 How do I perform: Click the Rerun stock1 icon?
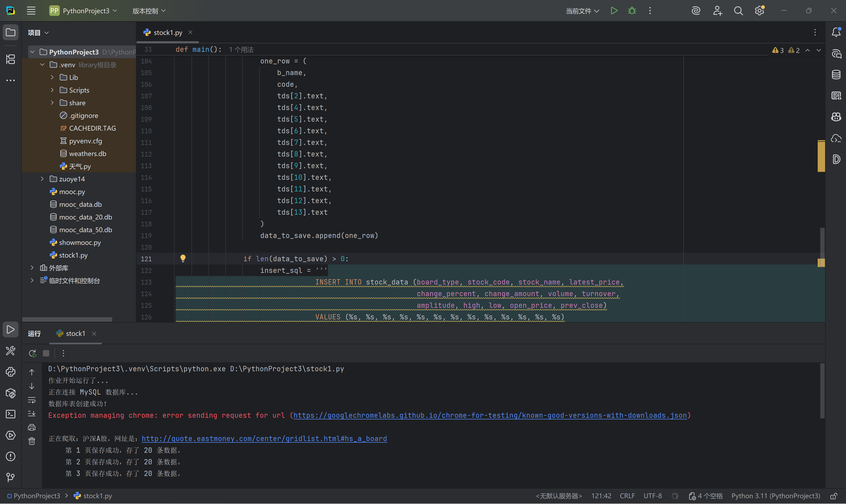click(32, 353)
